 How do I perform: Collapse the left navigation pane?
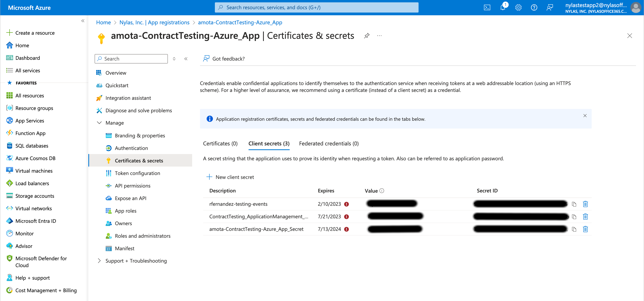pos(83,21)
